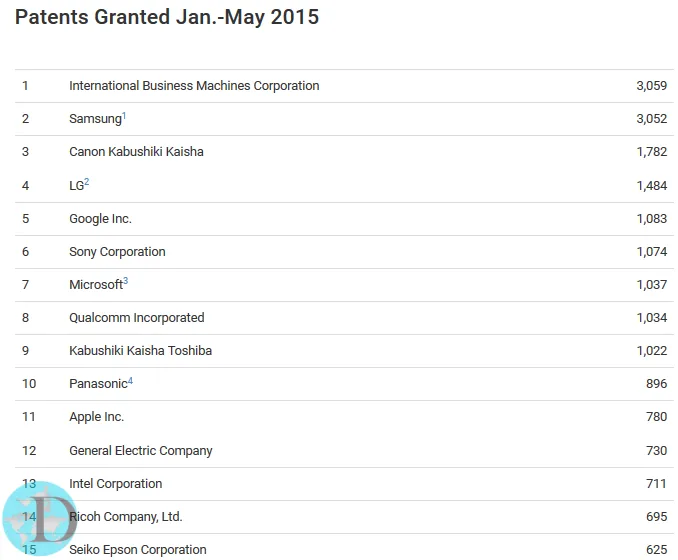The image size is (678, 560).
Task: Click rank number 7 beside Microsoft
Action: (x=26, y=285)
